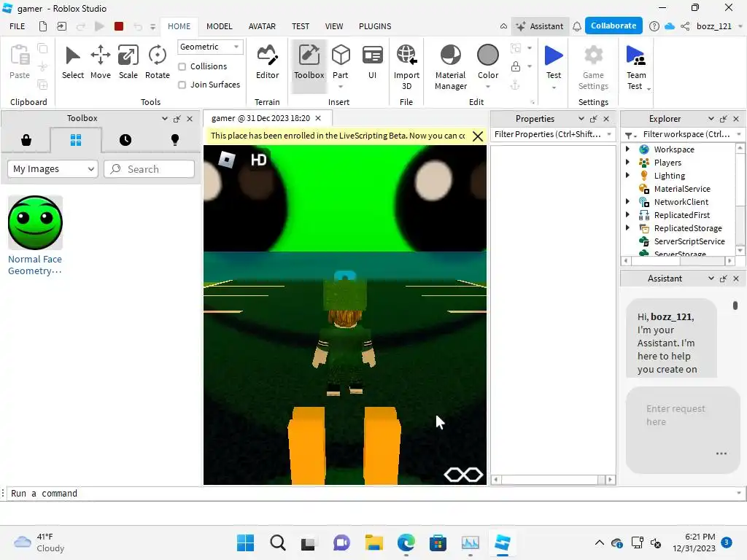The height and width of the screenshot is (560, 747).
Task: Dismiss the LiveScripting Beta notice
Action: [x=478, y=136]
